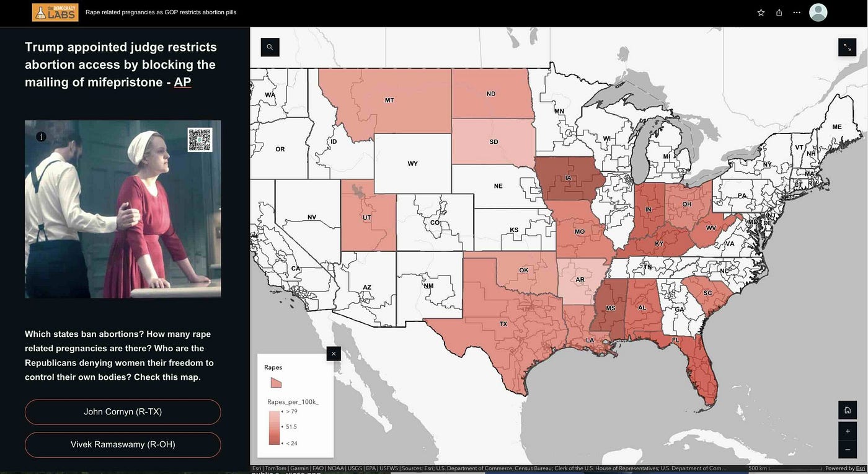Zoom in with the plus button
The width and height of the screenshot is (868, 474).
[847, 431]
